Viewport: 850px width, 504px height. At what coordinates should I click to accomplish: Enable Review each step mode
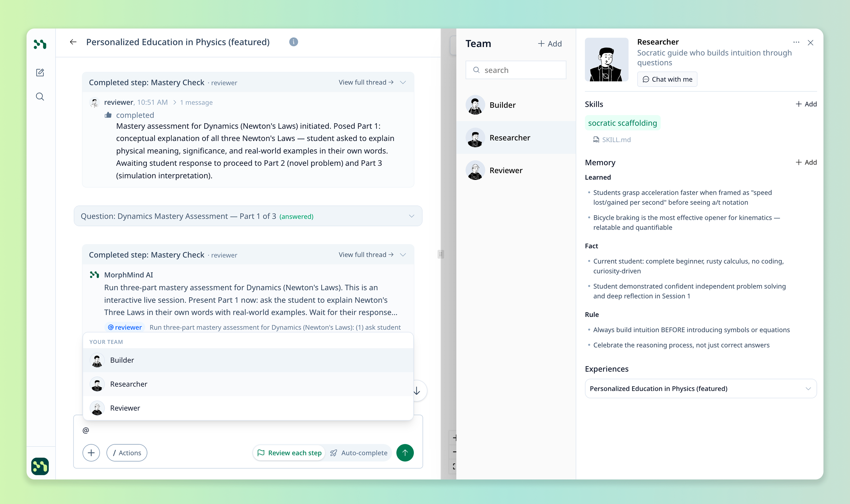290,453
